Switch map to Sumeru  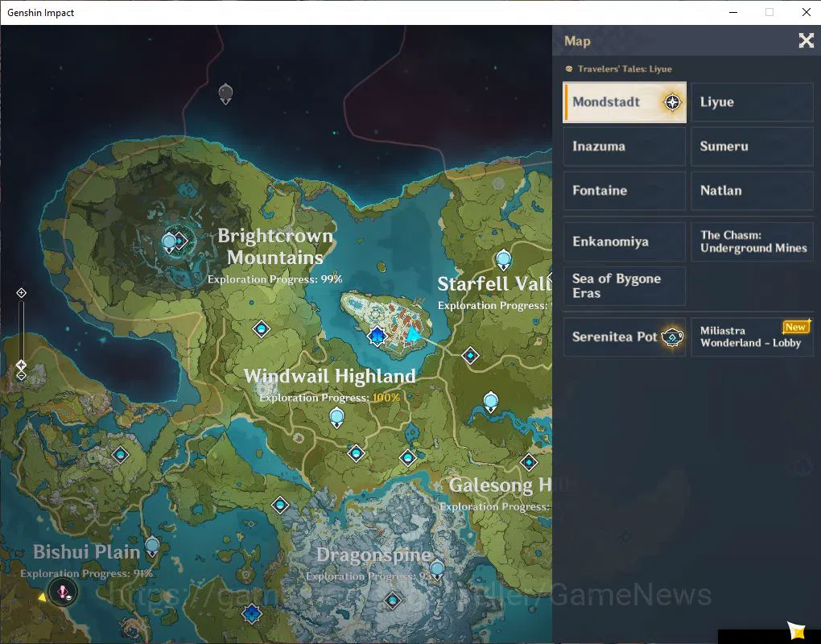click(752, 146)
